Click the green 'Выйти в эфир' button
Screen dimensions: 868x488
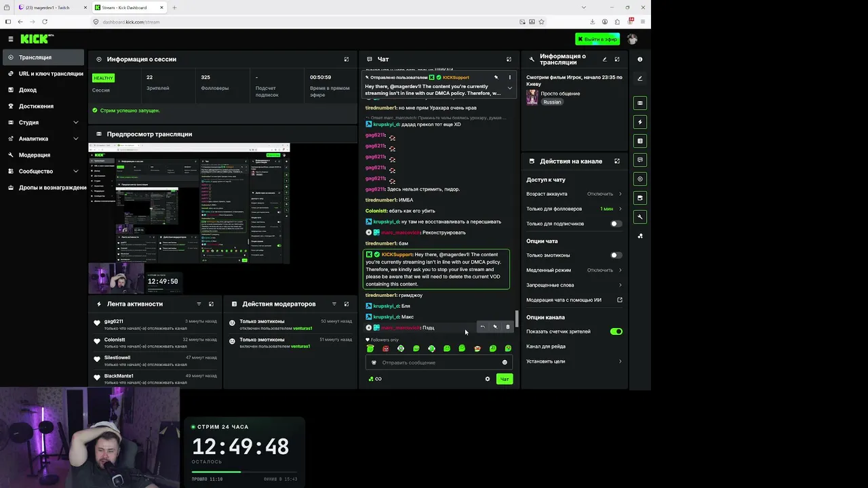pyautogui.click(x=597, y=39)
